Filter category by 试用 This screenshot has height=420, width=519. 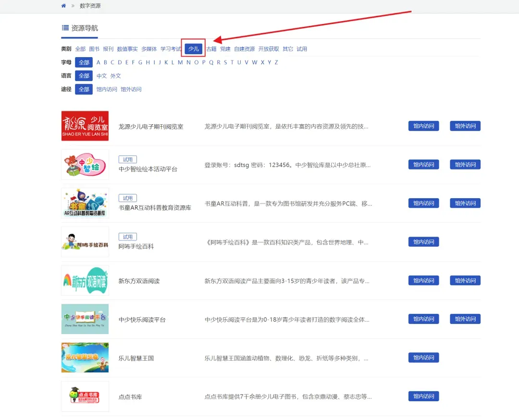302,49
